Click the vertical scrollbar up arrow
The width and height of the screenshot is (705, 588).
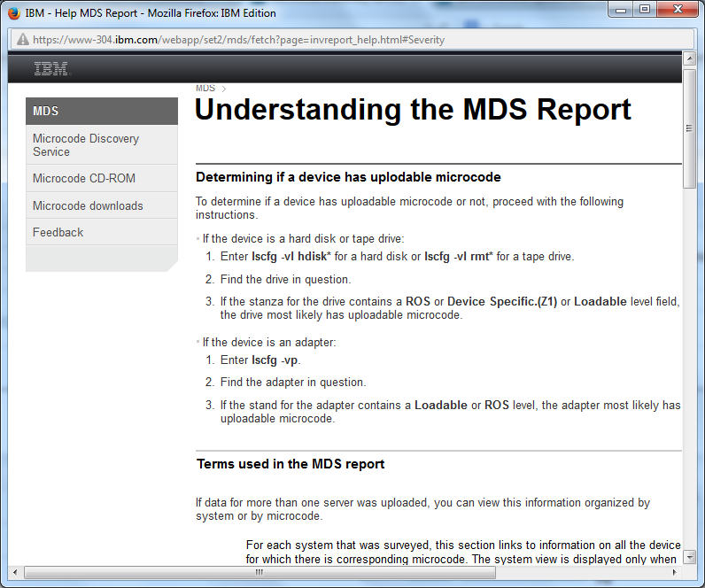coord(689,59)
